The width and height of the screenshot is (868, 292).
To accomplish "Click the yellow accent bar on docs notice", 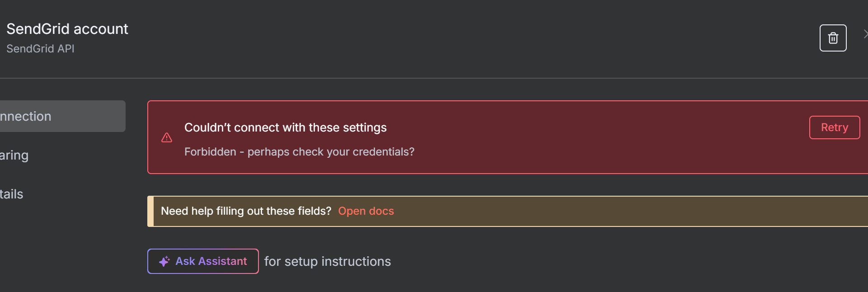I will click(x=150, y=211).
